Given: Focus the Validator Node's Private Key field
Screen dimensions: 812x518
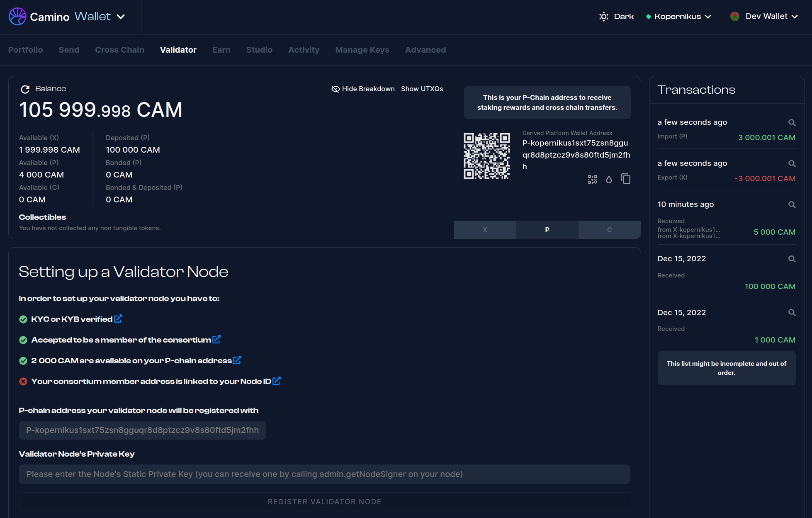Looking at the screenshot, I should click(324, 474).
